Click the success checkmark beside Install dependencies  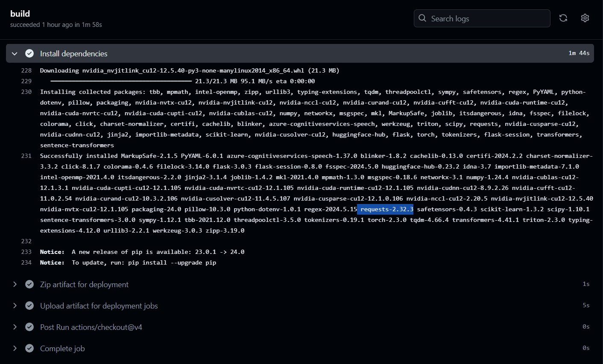tap(29, 53)
